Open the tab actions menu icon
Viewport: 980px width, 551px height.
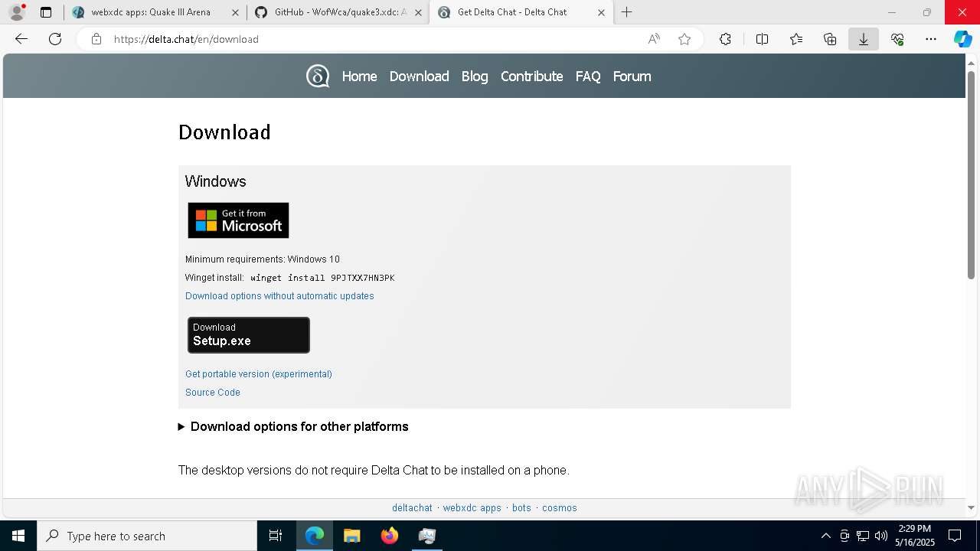46,12
